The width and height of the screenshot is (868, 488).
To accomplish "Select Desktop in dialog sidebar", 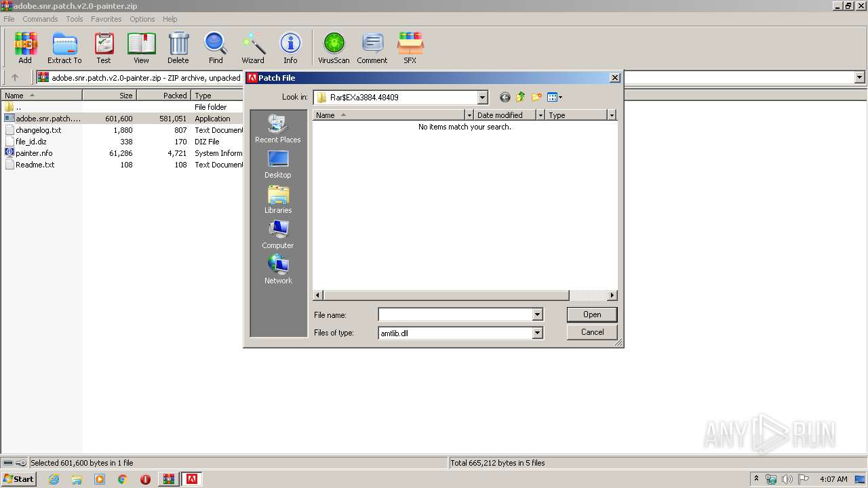I will point(278,165).
